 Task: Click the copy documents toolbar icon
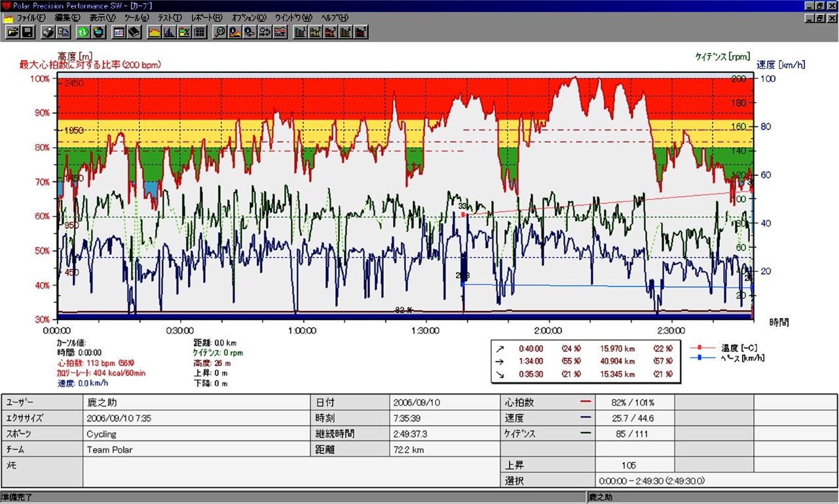(63, 32)
